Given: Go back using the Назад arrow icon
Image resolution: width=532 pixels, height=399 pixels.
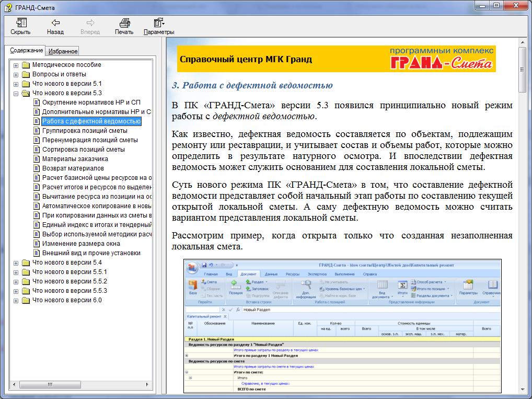Looking at the screenshot, I should click(55, 23).
